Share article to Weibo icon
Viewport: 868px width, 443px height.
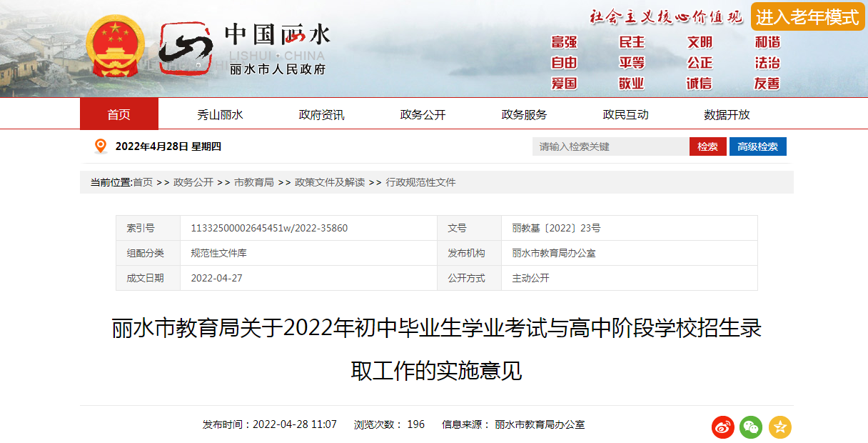point(722,427)
